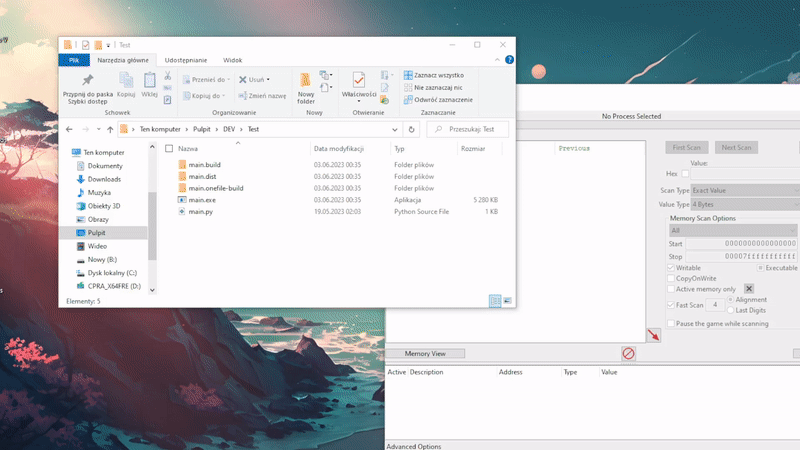Viewport: 800px width, 450px height.
Task: Open the Scan Type dropdown
Action: (x=745, y=190)
